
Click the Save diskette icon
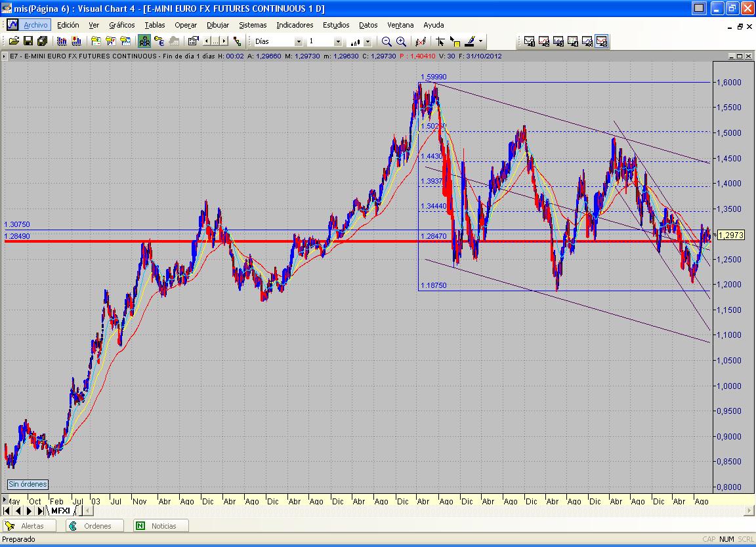[x=28, y=41]
